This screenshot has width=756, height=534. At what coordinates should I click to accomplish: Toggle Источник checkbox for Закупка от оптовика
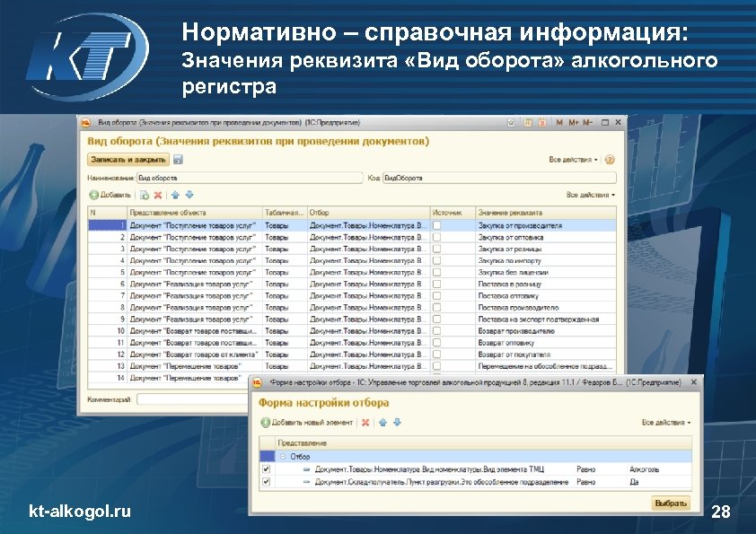pyautogui.click(x=436, y=237)
